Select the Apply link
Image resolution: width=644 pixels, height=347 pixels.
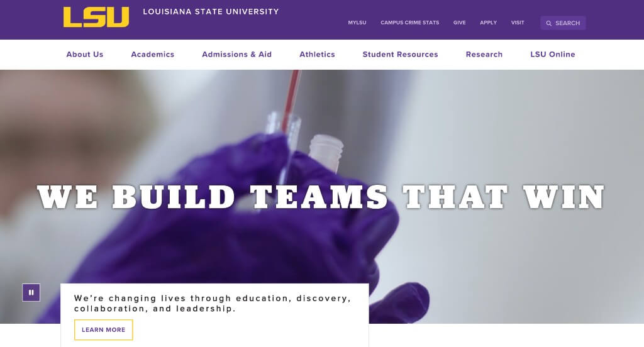click(x=488, y=23)
